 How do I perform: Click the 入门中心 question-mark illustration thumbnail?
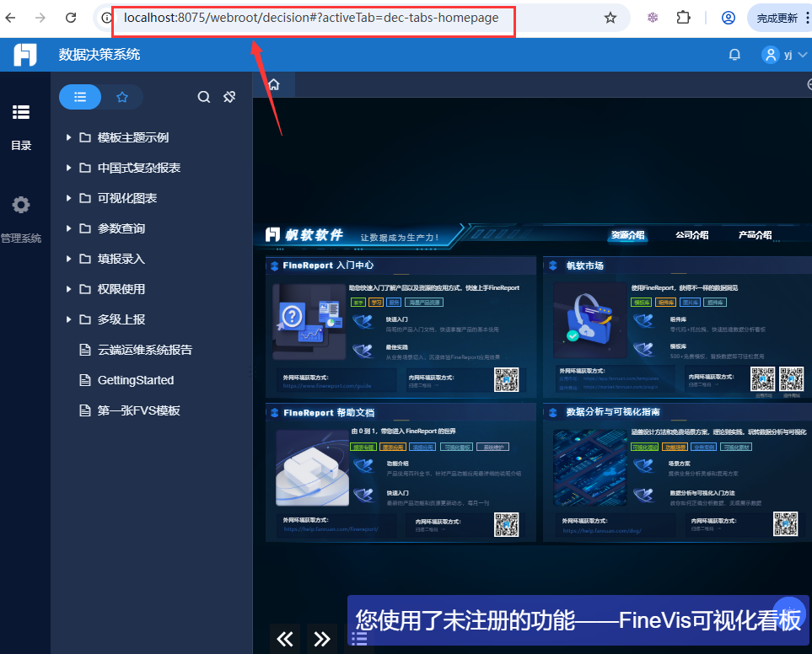(x=309, y=321)
